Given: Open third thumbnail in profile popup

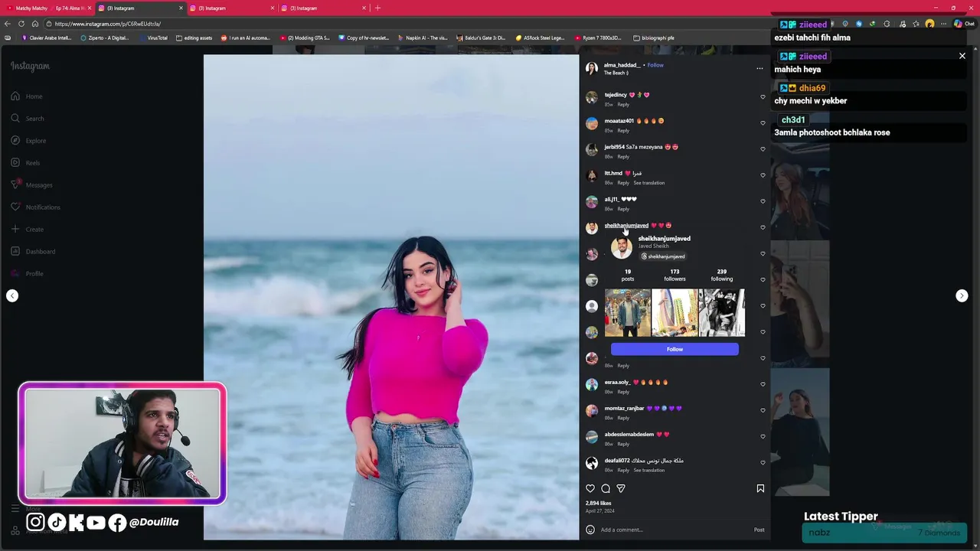Looking at the screenshot, I should [721, 313].
